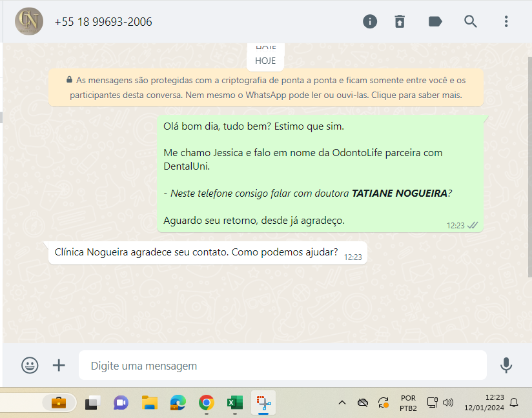532x418 pixels.
Task: Change input language POR PTB2
Action: [x=408, y=403]
